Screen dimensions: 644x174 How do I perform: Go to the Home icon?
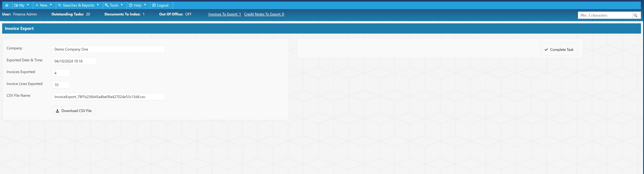coord(7,5)
